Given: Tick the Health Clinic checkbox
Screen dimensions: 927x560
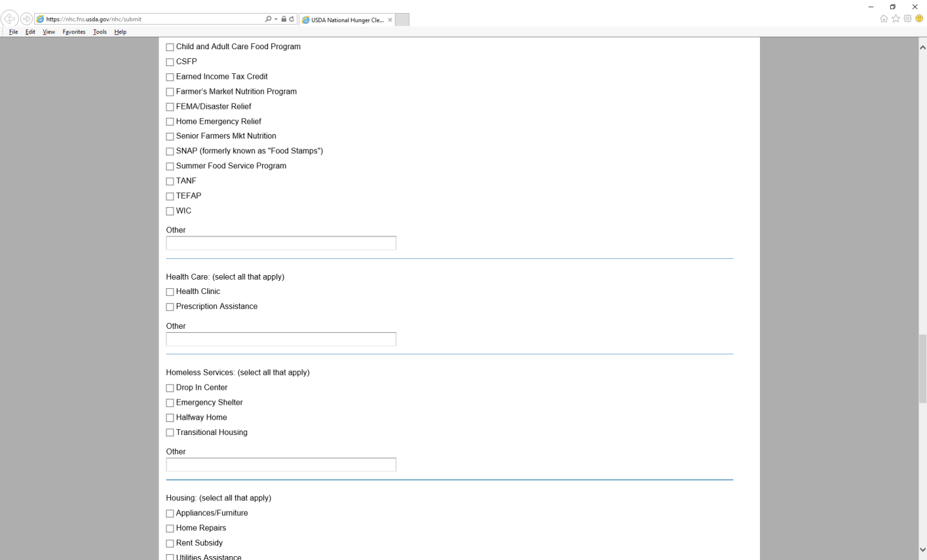Looking at the screenshot, I should point(170,292).
